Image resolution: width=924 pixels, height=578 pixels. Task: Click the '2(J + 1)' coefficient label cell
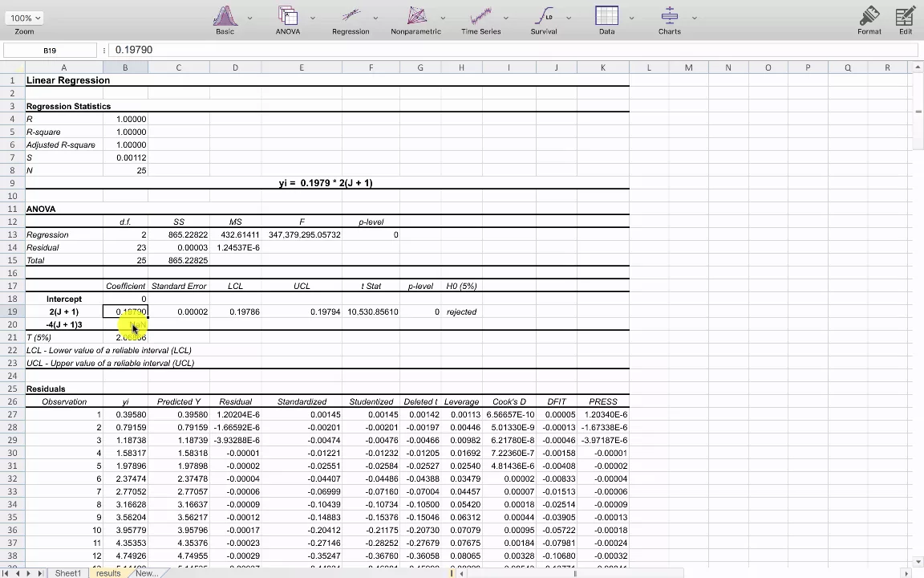[63, 311]
